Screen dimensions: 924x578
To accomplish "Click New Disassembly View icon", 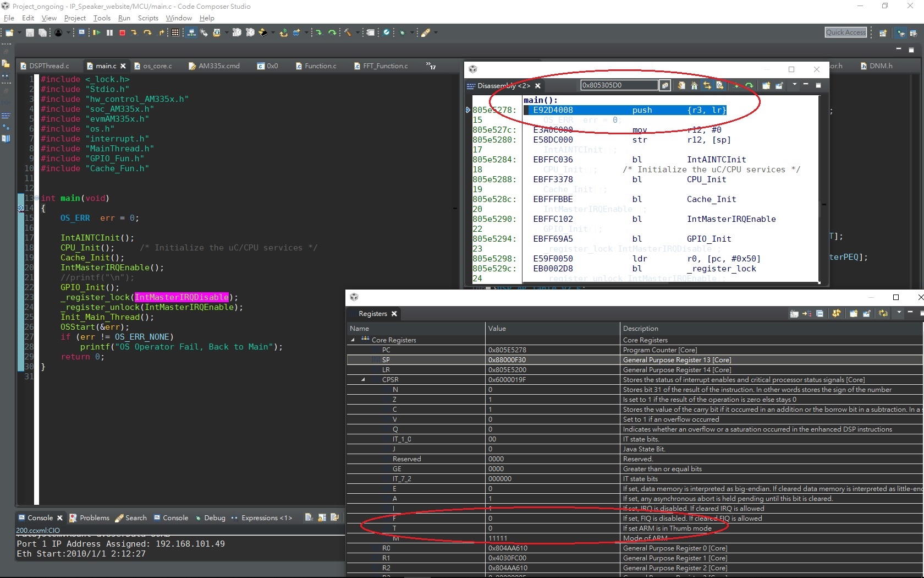I will point(766,85).
